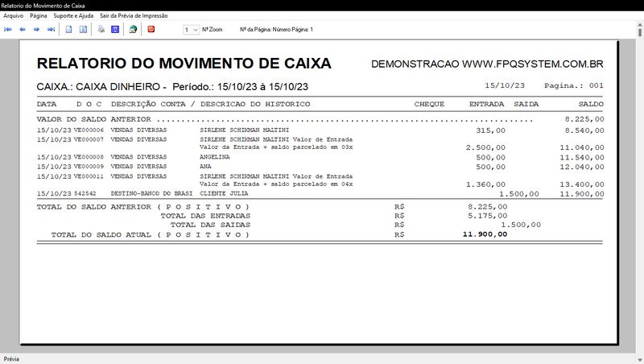Click the CLIENTE JULIA history text
Viewport: 644px width, 364px height.
tap(224, 193)
